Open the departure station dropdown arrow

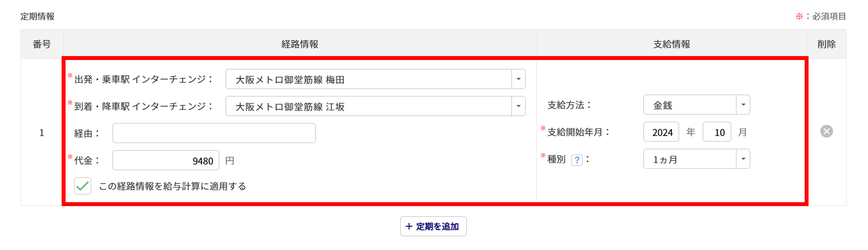click(518, 80)
